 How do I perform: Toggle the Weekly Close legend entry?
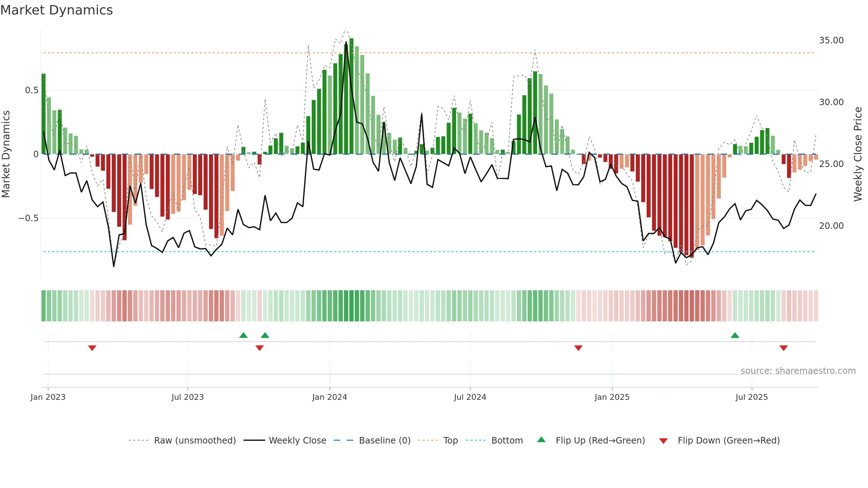pos(285,440)
